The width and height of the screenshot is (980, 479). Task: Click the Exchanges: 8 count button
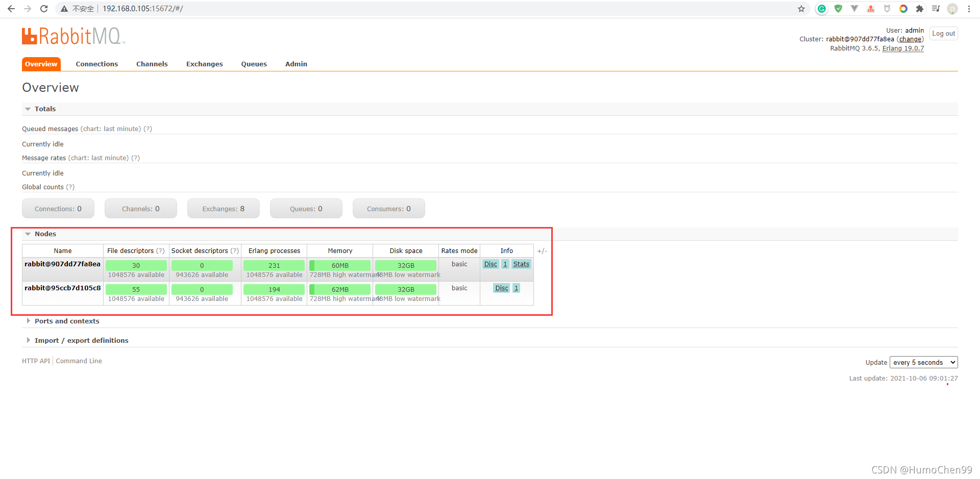[224, 209]
